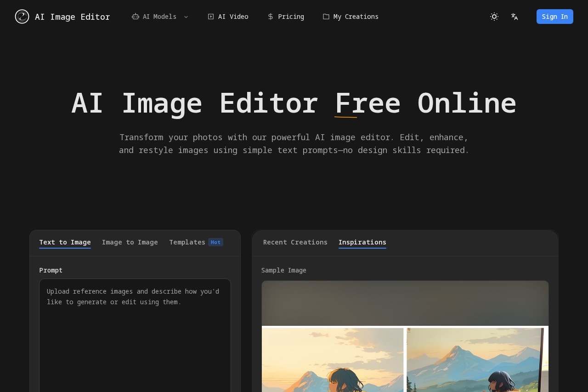Open the Templates tab
The height and width of the screenshot is (392, 588).
187,242
